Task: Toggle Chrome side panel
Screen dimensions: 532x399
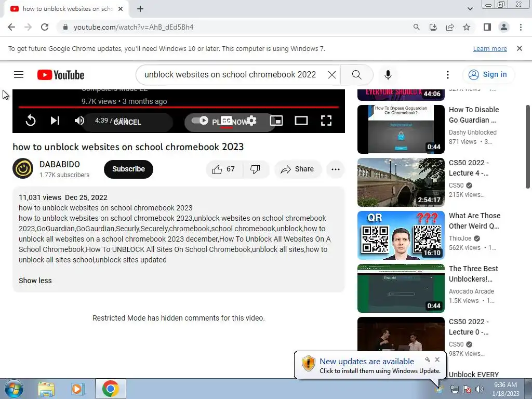Action: coord(487,27)
